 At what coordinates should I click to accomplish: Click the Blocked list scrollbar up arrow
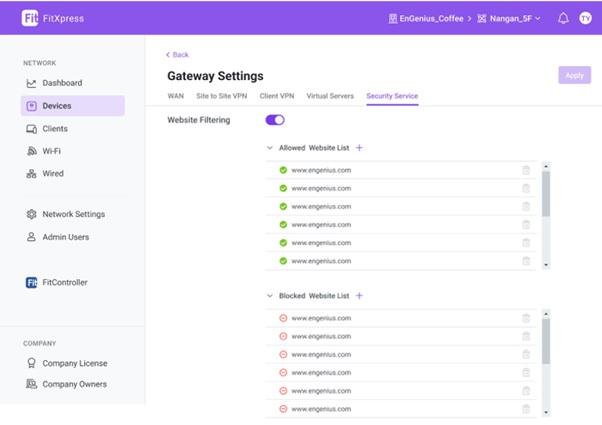click(x=546, y=314)
